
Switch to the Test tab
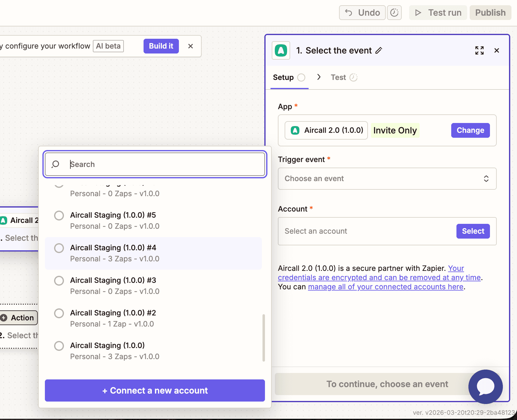click(338, 77)
